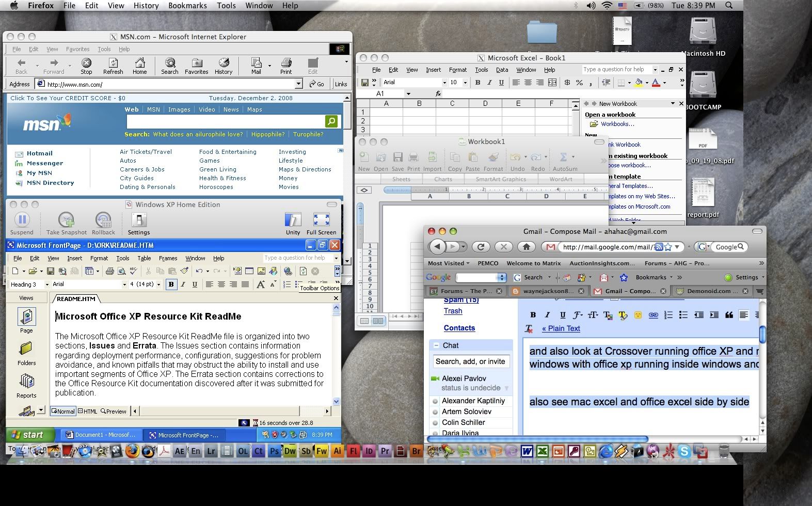Open Favorites menu in Internet Explorer

(x=77, y=49)
